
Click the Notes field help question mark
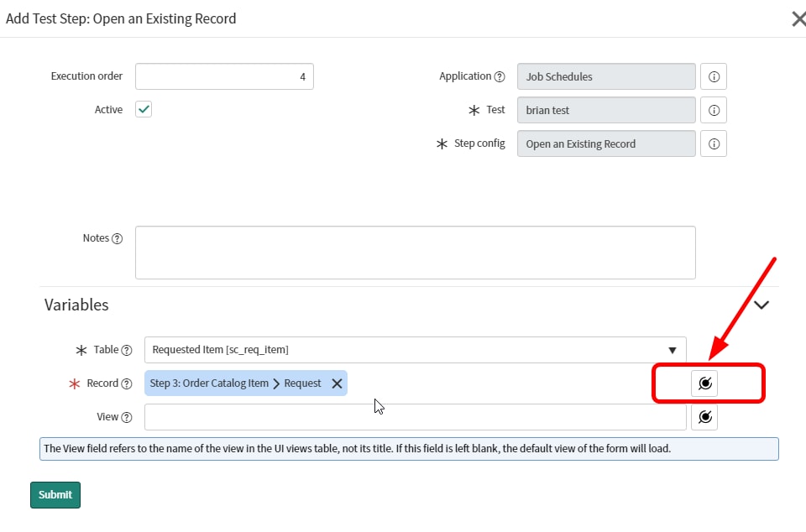(118, 238)
